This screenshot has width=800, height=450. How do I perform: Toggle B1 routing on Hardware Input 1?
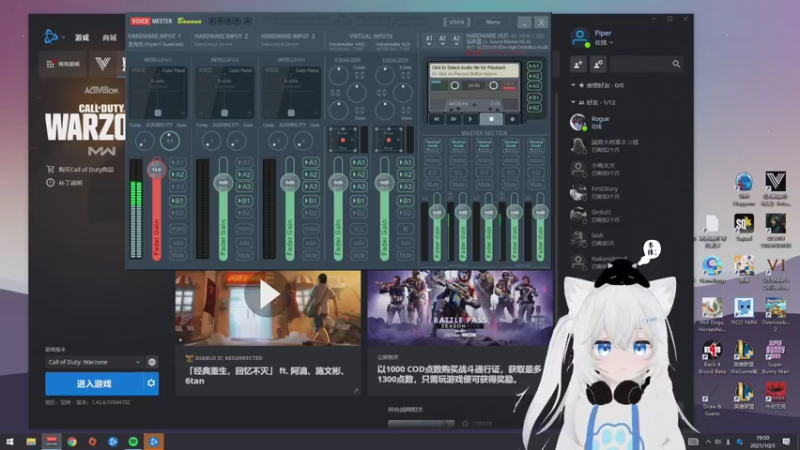[177, 201]
